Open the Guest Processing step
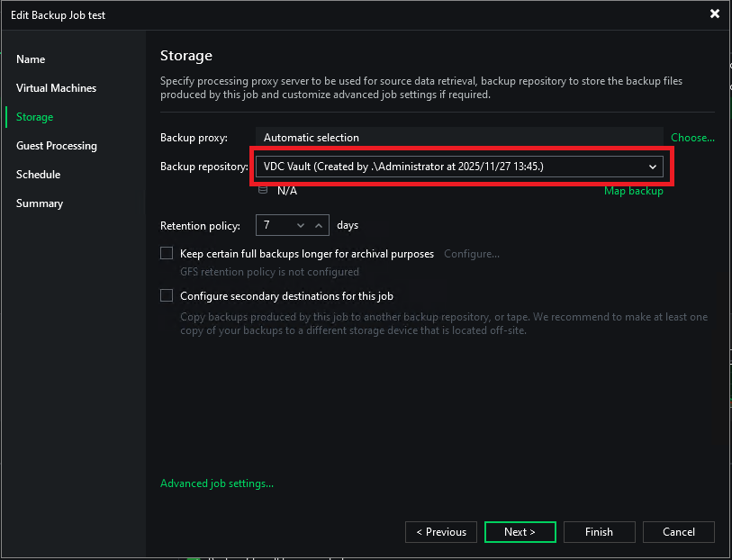 [x=57, y=146]
